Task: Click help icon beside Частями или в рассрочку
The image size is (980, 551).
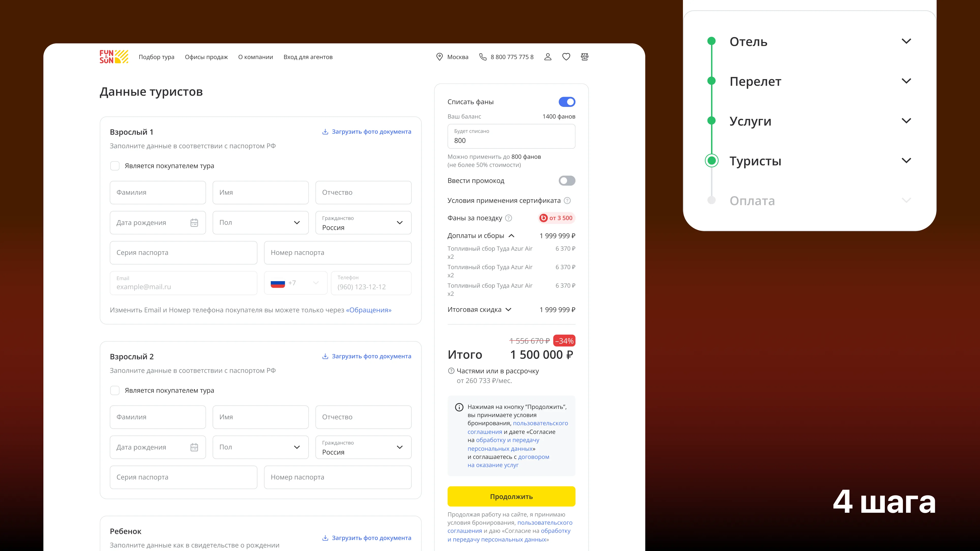Action: tap(451, 371)
